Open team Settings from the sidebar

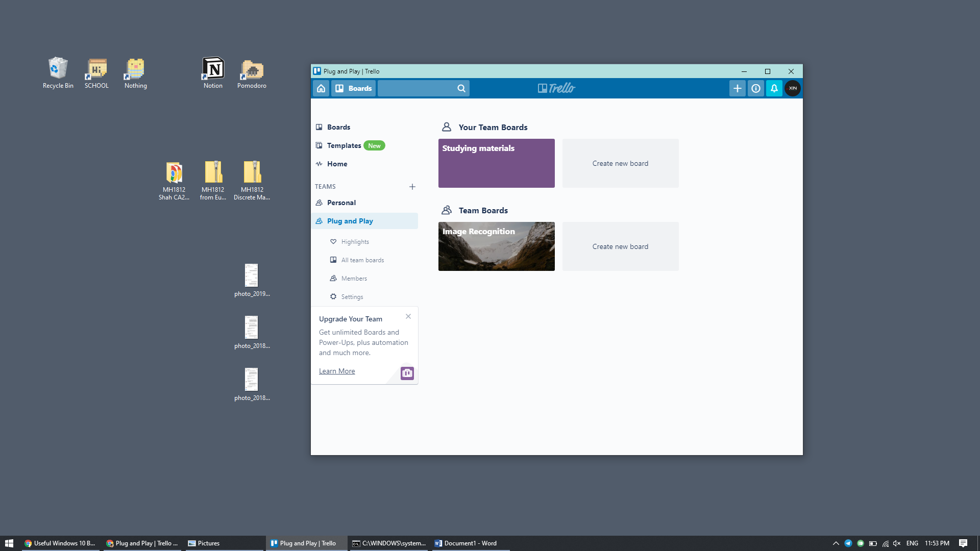tap(352, 296)
